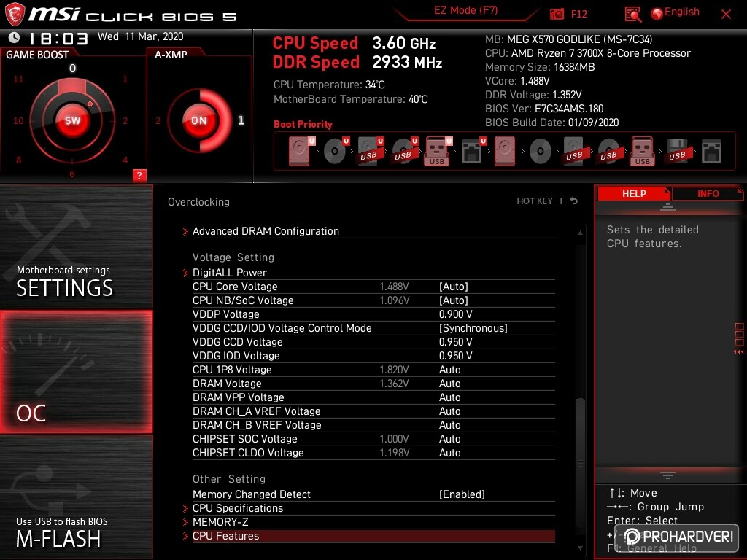Click the help panel bottom handle

[668, 475]
